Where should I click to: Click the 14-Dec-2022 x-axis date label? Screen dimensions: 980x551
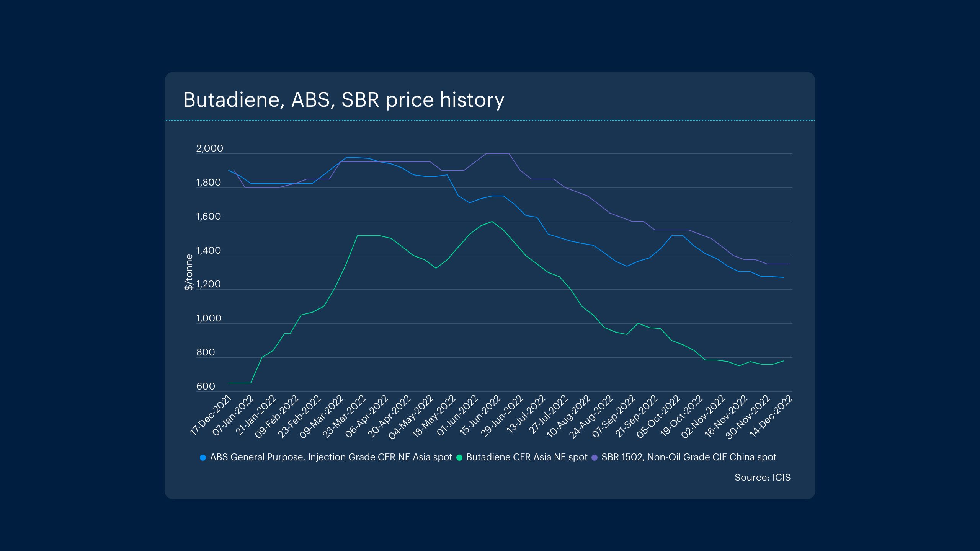pyautogui.click(x=771, y=416)
